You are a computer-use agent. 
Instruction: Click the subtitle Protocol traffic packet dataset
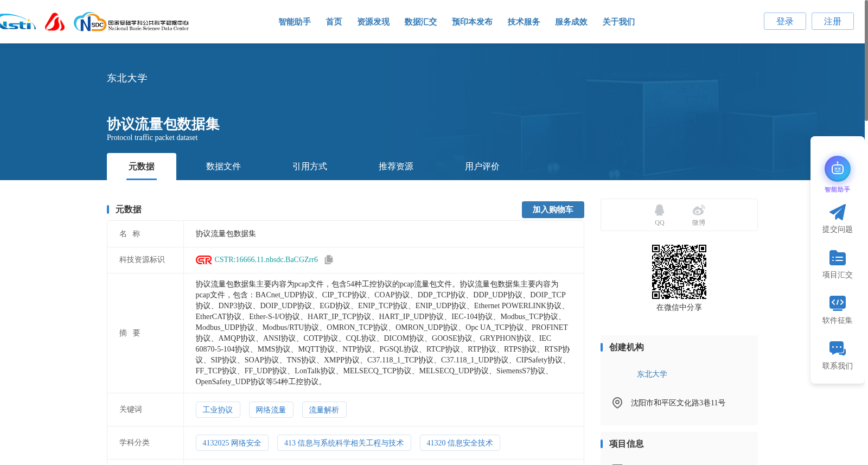[x=152, y=138]
